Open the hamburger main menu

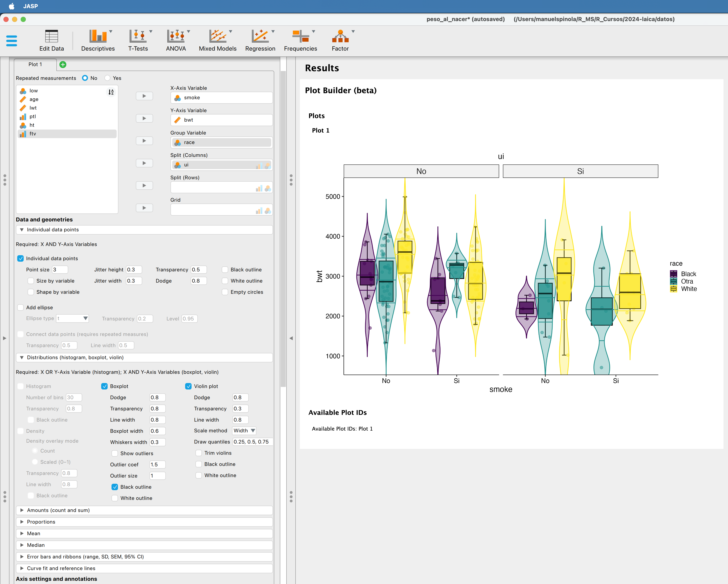click(11, 40)
